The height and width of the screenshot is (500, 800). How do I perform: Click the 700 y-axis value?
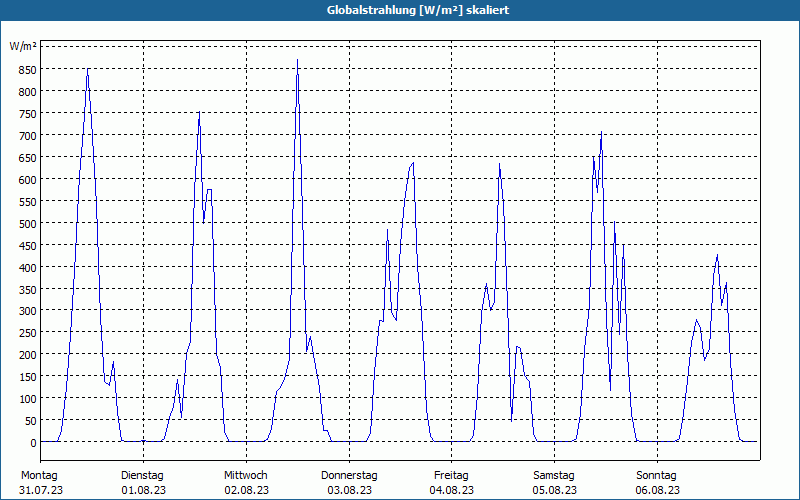coord(27,136)
